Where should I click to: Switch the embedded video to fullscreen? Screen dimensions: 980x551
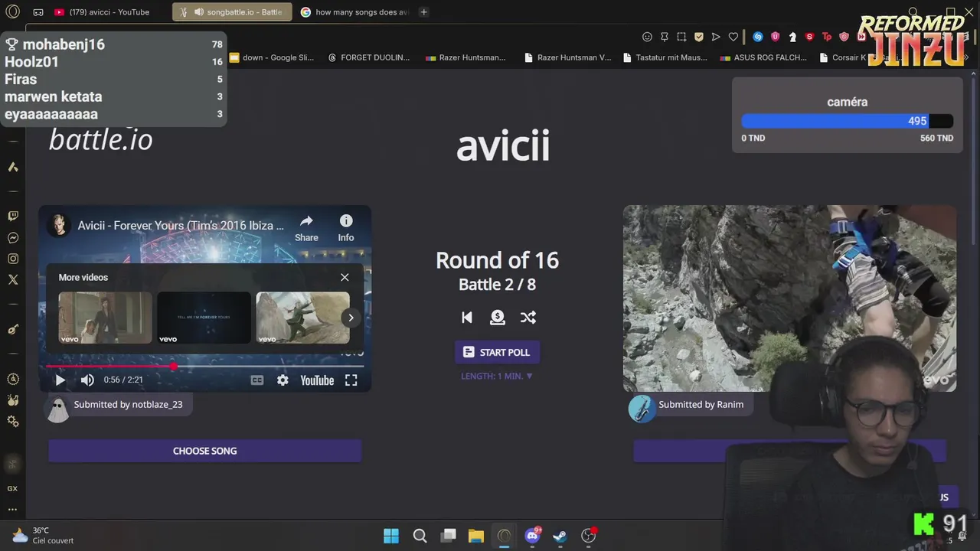click(351, 380)
